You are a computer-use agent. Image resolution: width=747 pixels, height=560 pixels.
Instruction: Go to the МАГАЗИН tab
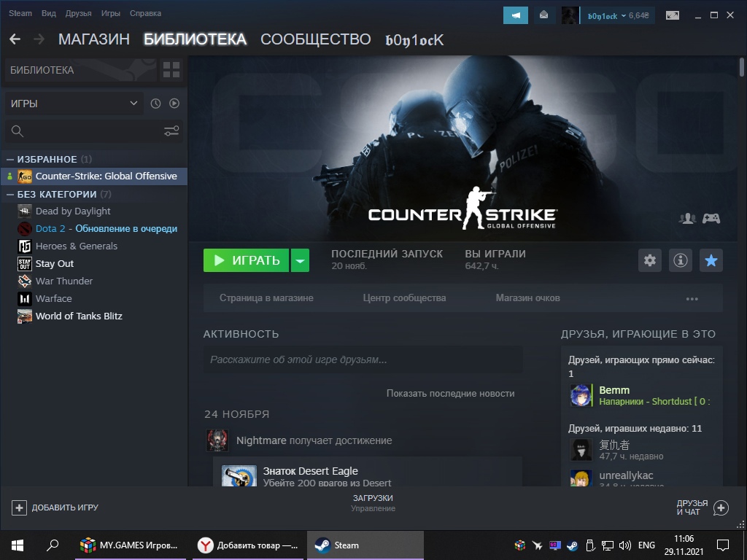[x=94, y=39]
